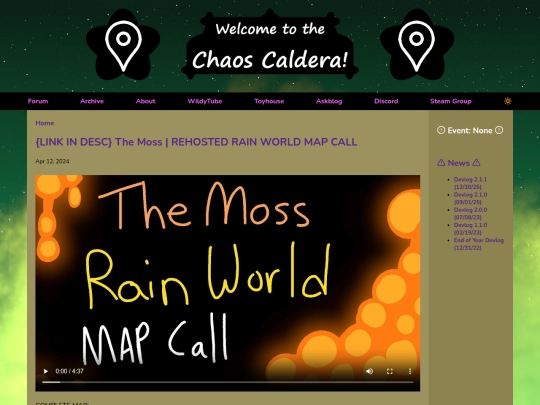Click the exclamation icon right of Event: None
The image size is (540, 405).
click(499, 130)
